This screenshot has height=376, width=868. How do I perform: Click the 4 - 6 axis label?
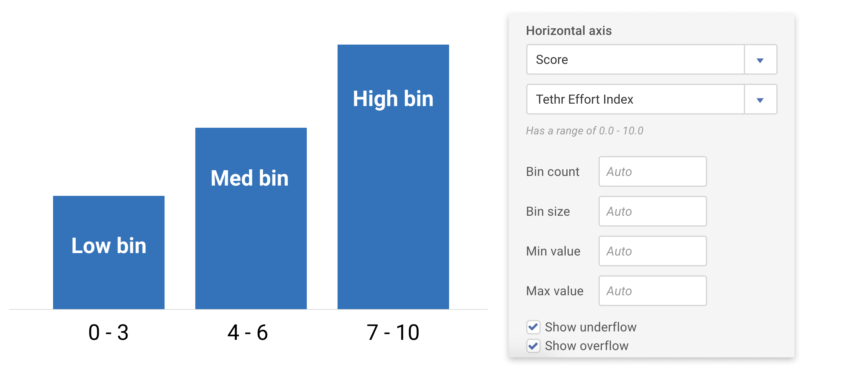[248, 333]
